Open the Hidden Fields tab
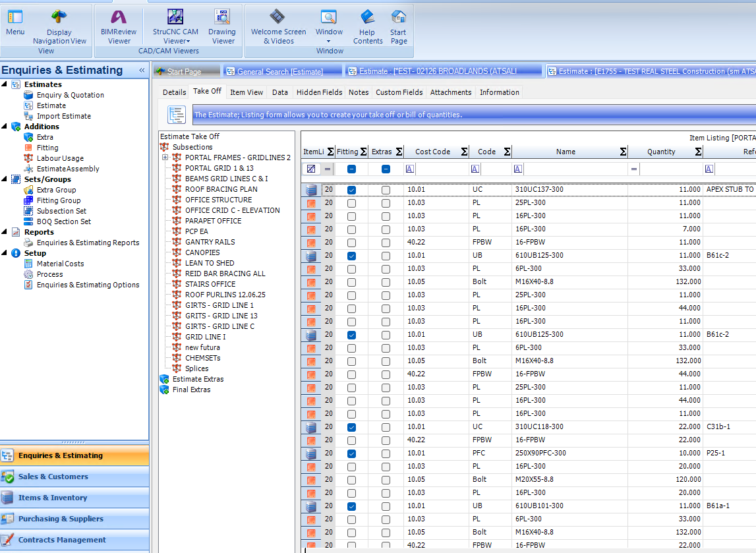This screenshot has width=756, height=553. click(319, 92)
